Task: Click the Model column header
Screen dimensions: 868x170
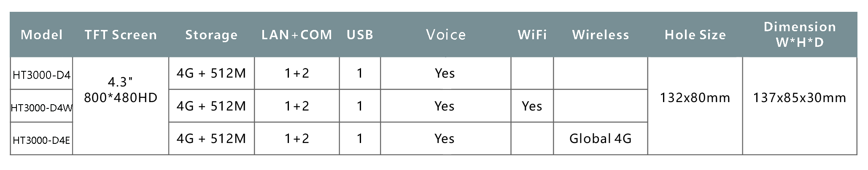Action: [x=41, y=35]
